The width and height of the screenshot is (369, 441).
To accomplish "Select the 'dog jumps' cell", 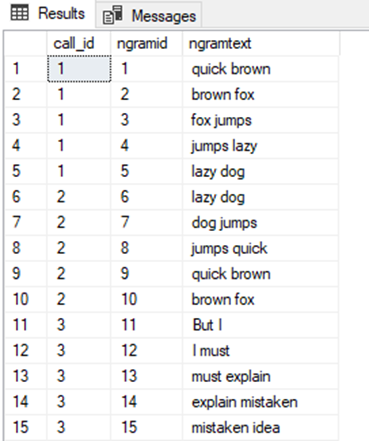I will pyautogui.click(x=261, y=222).
